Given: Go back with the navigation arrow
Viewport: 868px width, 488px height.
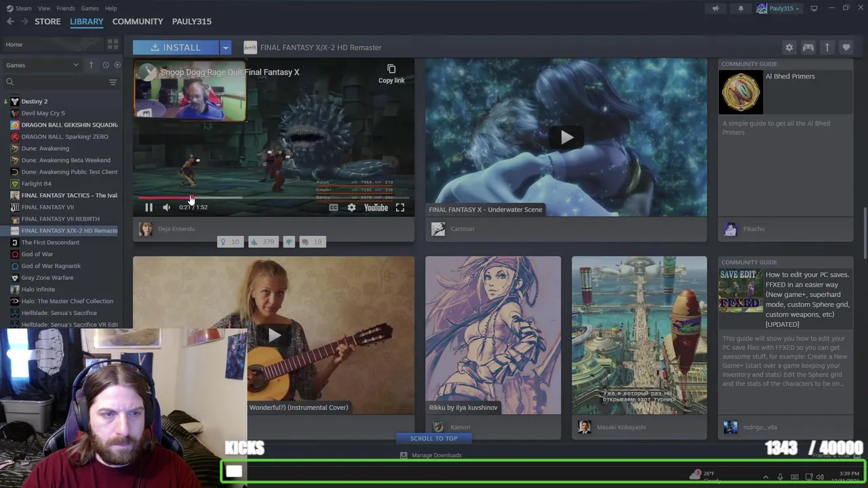Looking at the screenshot, I should (x=10, y=21).
